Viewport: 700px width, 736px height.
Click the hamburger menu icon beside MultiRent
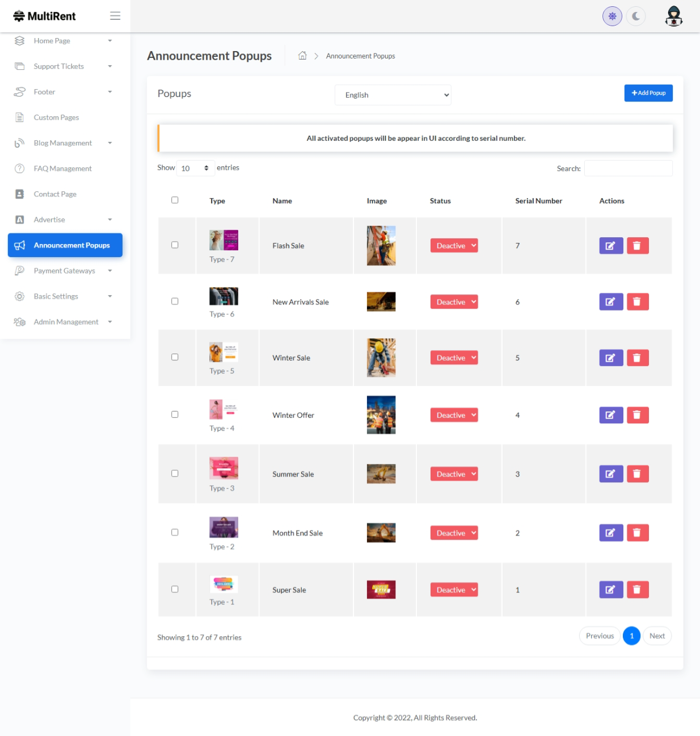coord(115,16)
